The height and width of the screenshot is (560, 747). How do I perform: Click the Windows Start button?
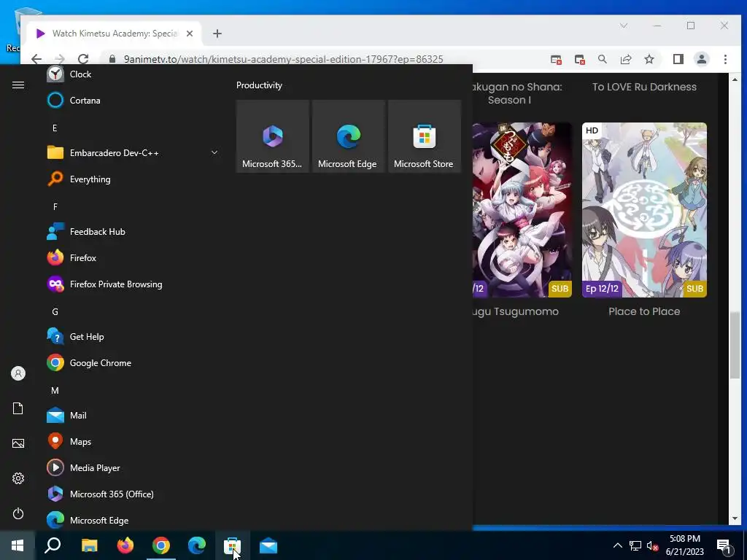[18, 545]
